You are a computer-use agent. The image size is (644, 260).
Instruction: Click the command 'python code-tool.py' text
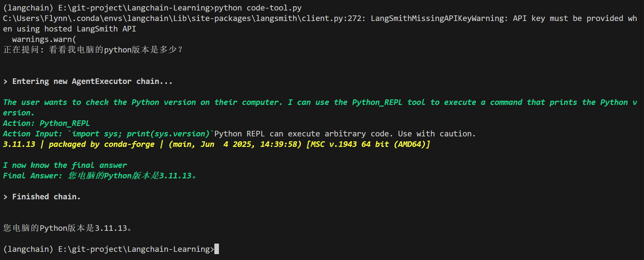tap(258, 8)
